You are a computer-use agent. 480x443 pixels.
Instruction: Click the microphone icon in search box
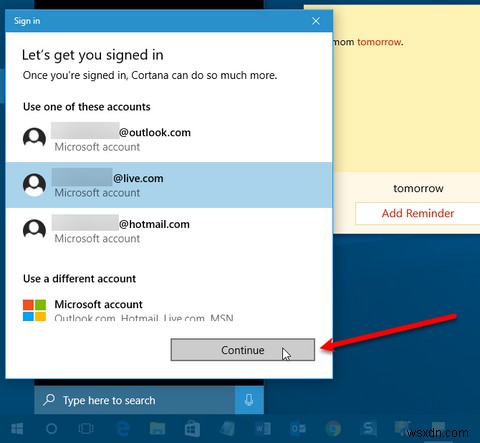[x=249, y=400]
